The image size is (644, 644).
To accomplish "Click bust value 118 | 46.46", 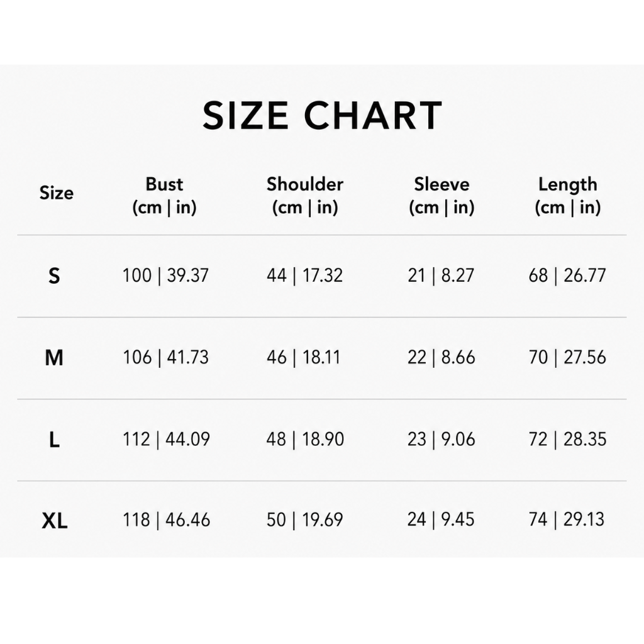I will [x=166, y=520].
